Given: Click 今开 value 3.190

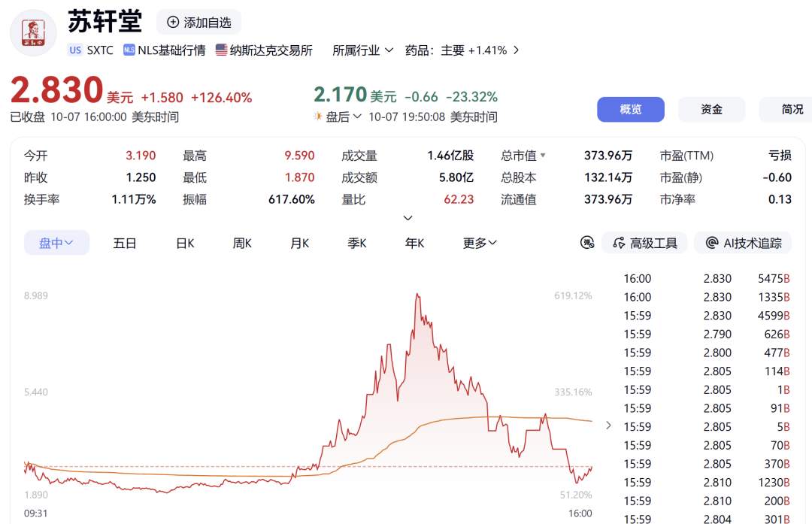Looking at the screenshot, I should coord(141,156).
